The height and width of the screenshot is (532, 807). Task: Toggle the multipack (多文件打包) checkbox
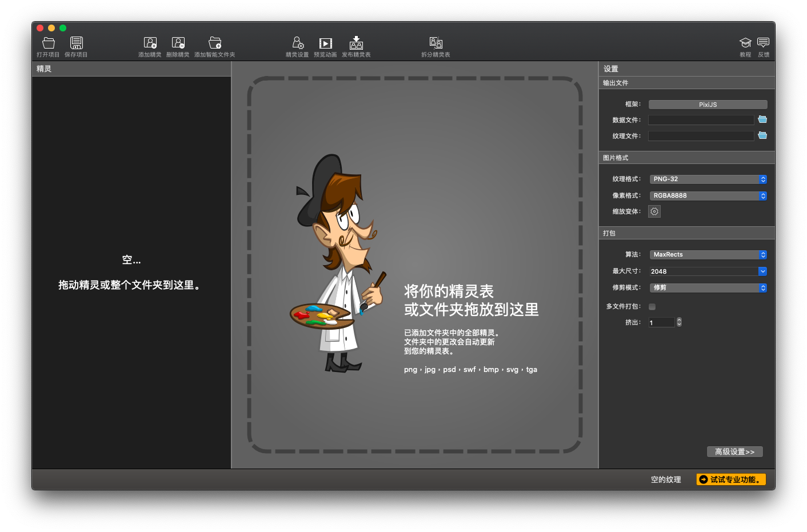click(x=652, y=307)
